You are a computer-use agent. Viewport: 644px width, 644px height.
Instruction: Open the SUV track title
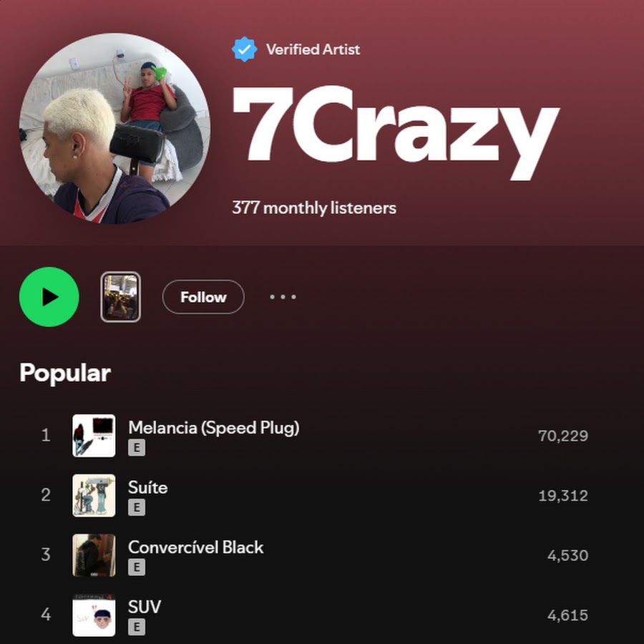click(x=145, y=607)
